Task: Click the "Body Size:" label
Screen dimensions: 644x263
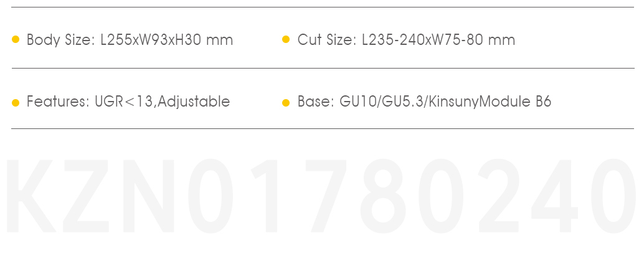Action: pos(61,41)
